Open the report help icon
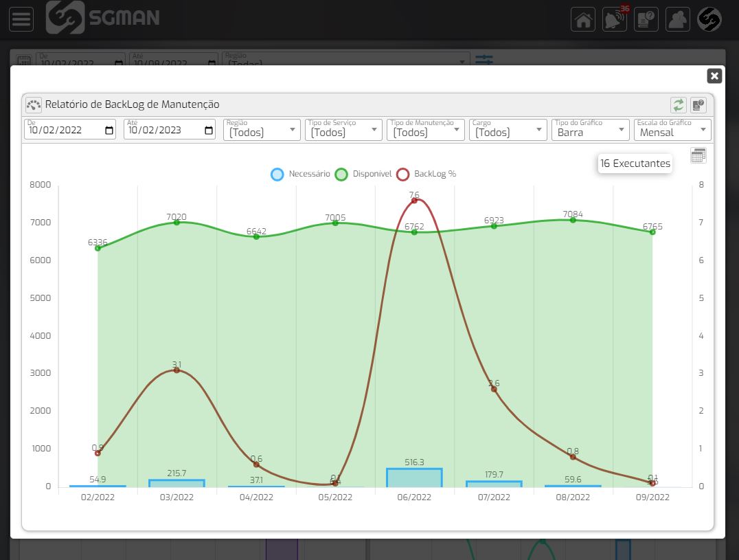739x560 pixels. 698,104
